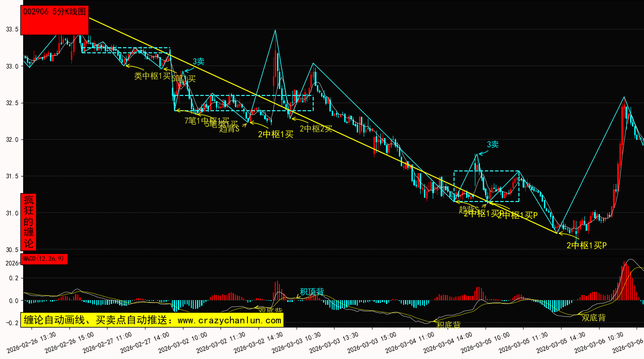Select the 7笔1中枢1买 annotation
The image size is (644, 359).
(206, 121)
